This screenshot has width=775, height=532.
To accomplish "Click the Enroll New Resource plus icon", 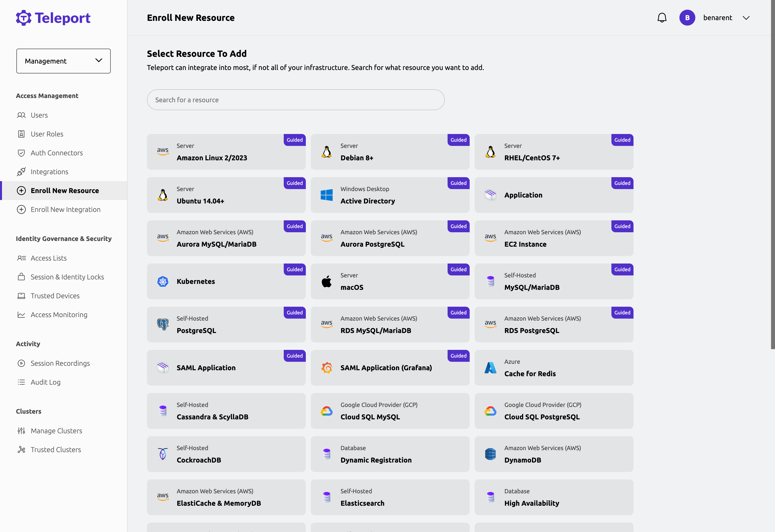I will (x=21, y=191).
